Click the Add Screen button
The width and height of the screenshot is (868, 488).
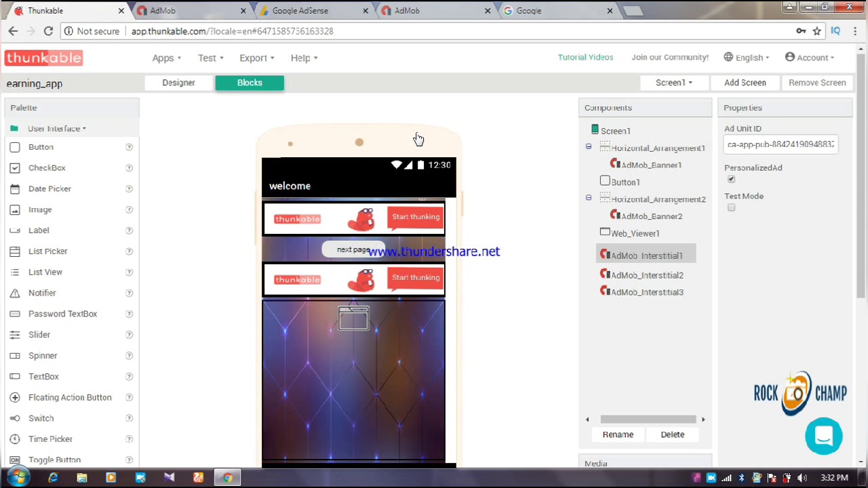pos(745,83)
